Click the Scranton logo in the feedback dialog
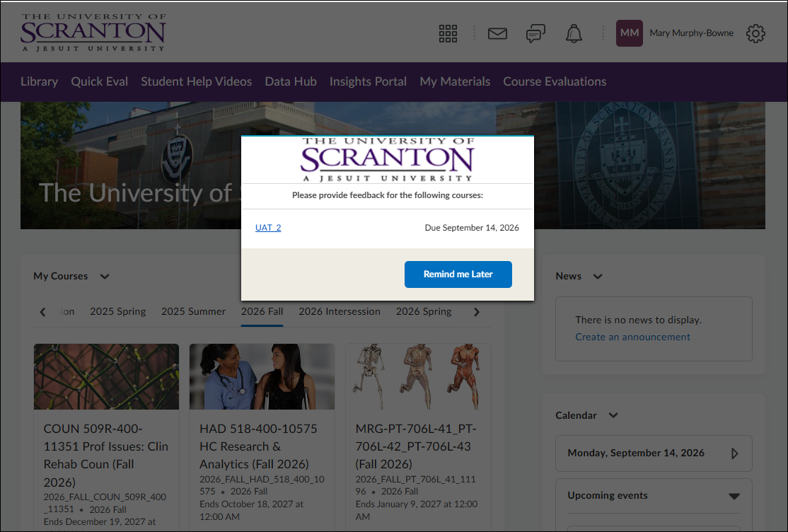The width and height of the screenshot is (788, 532). [388, 159]
